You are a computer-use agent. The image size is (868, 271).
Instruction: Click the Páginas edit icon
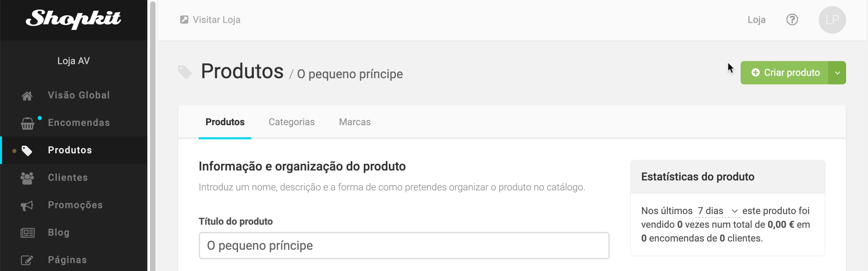point(27,260)
